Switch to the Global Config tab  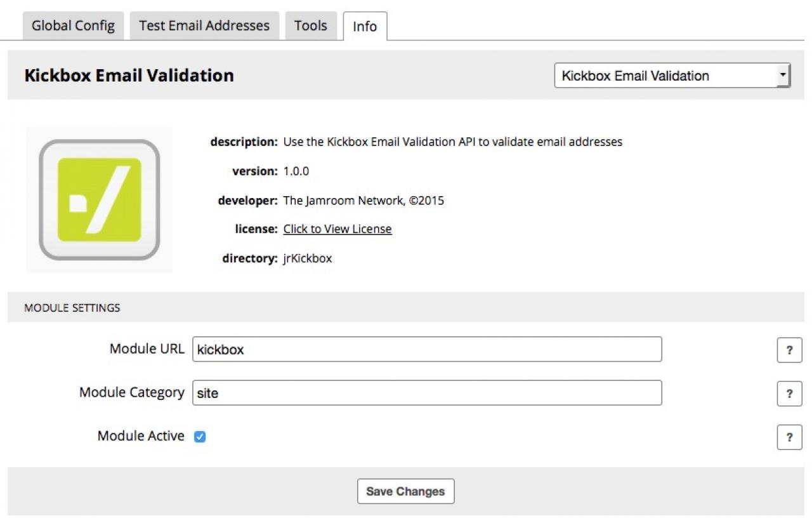(x=73, y=26)
